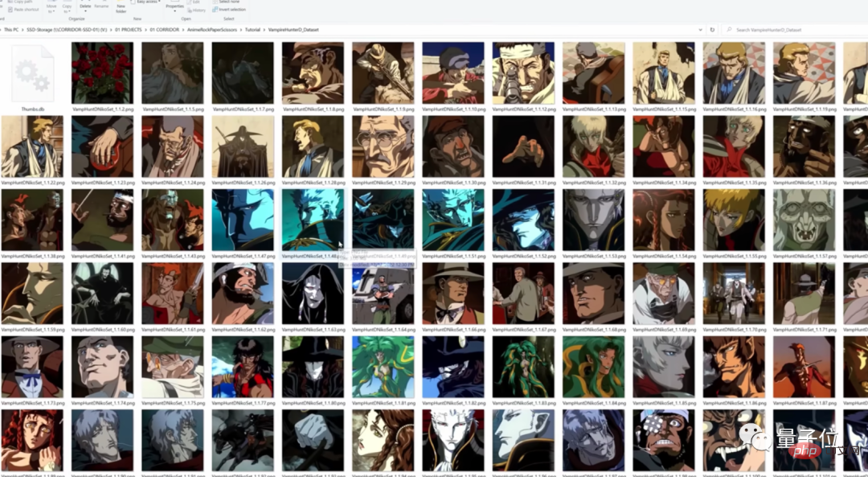Click Select none in the ribbon
The width and height of the screenshot is (868, 477).
(230, 2)
